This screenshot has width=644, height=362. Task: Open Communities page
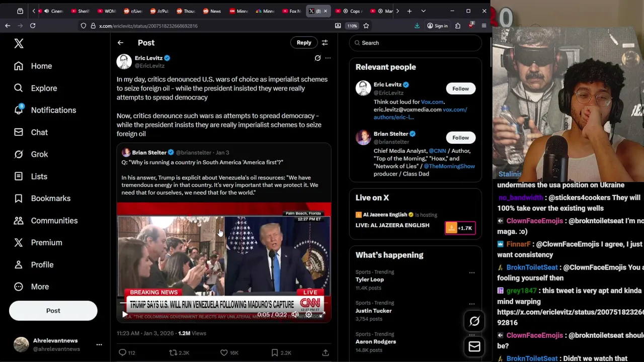[x=45, y=221]
